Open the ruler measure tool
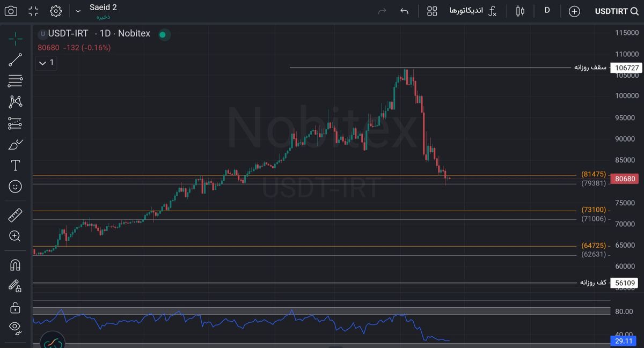 [16, 216]
